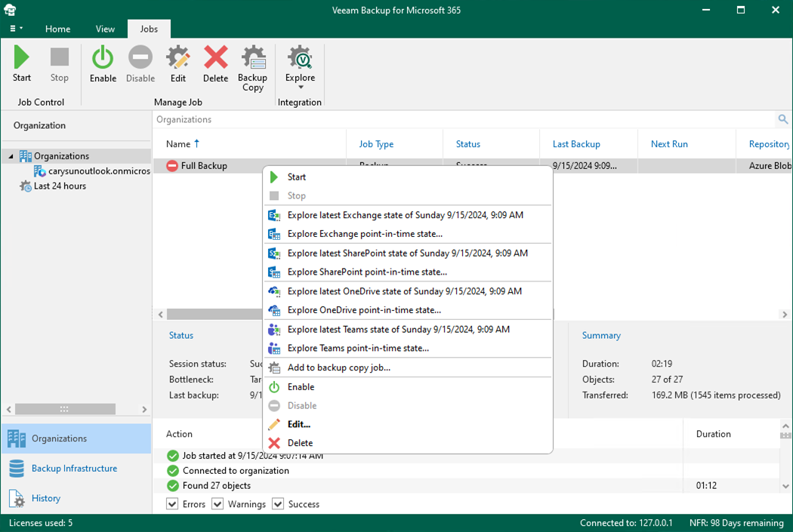Choose Enable in the context menu
The height and width of the screenshot is (532, 793).
(x=408, y=387)
